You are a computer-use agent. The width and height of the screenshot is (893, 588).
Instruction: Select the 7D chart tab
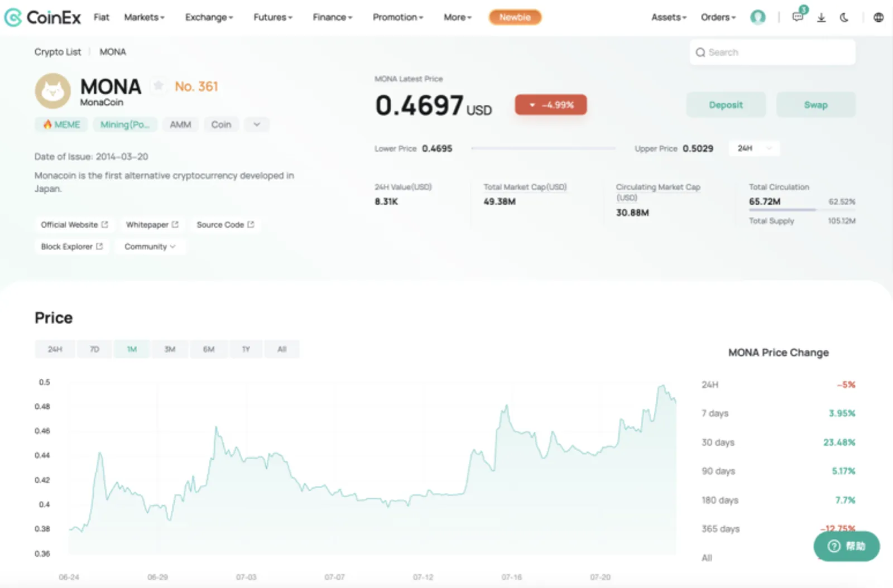point(94,349)
